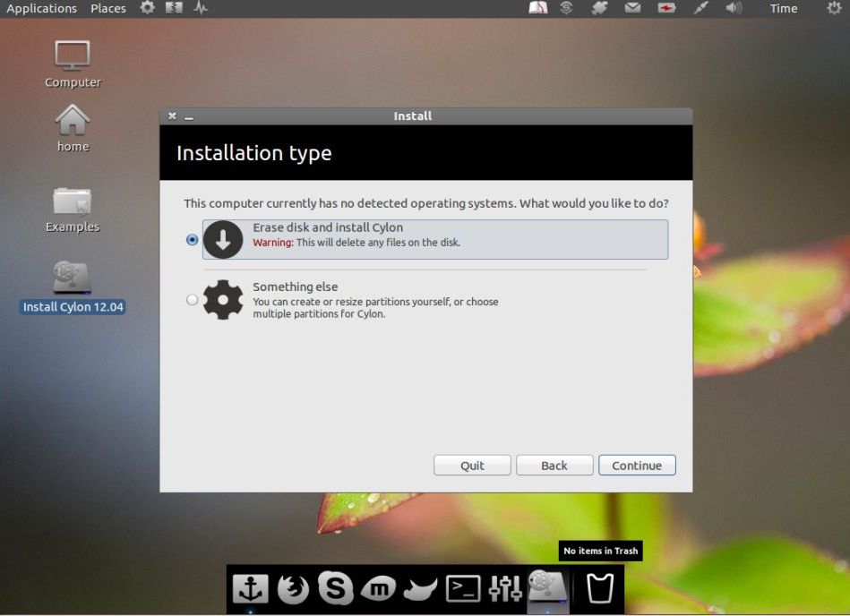Click the anchor icon in the dock

pos(251,588)
